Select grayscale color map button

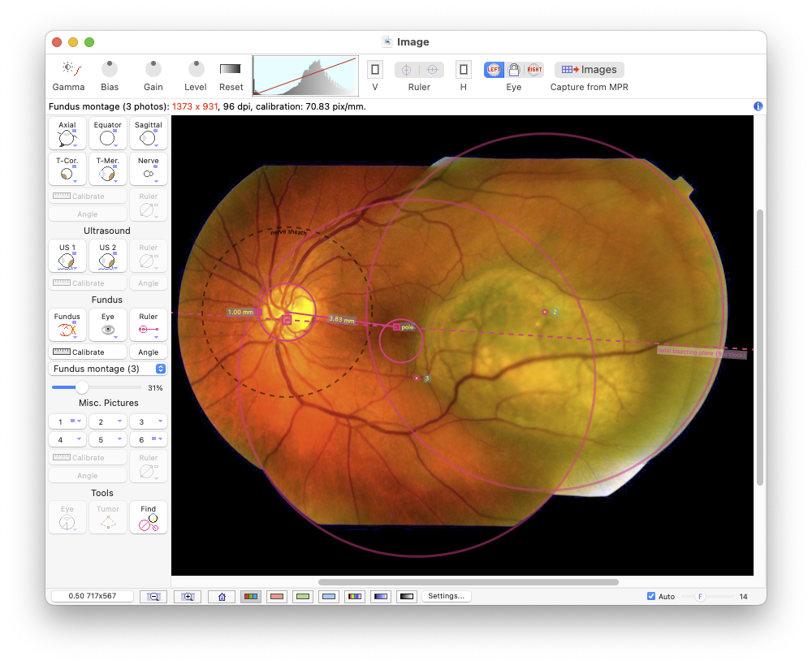coord(407,597)
